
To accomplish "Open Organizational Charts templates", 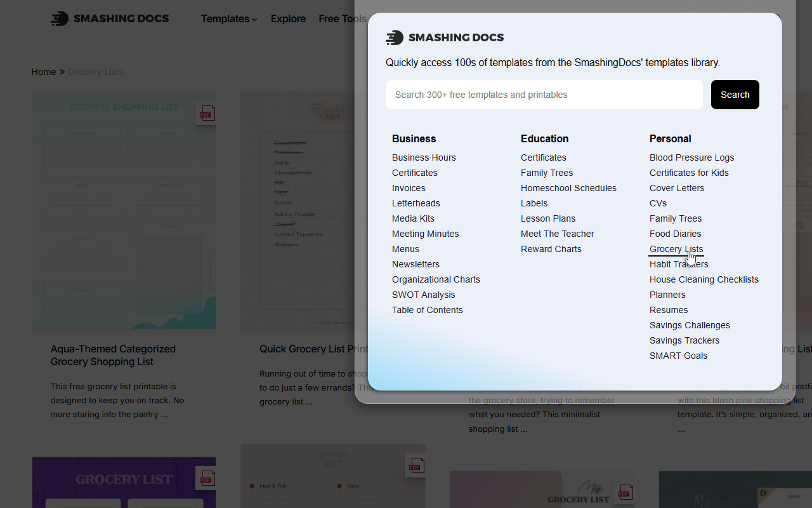I will (x=436, y=279).
